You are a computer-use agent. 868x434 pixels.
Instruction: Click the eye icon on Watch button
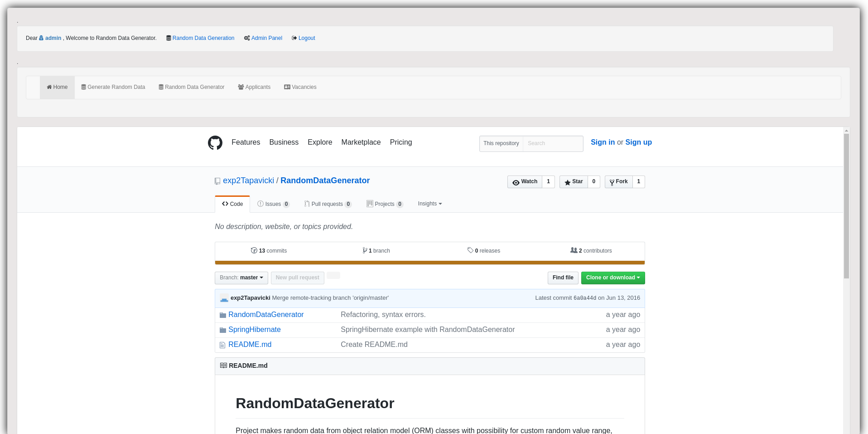coord(516,182)
